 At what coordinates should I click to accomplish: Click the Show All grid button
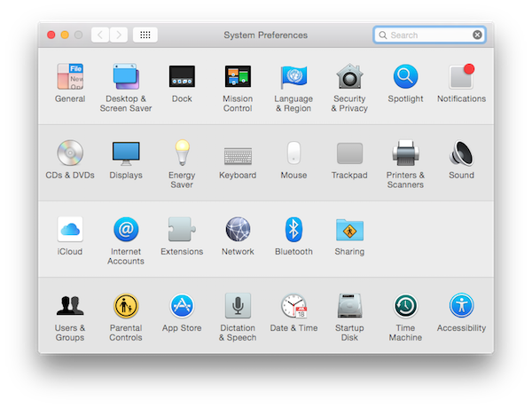tap(145, 35)
